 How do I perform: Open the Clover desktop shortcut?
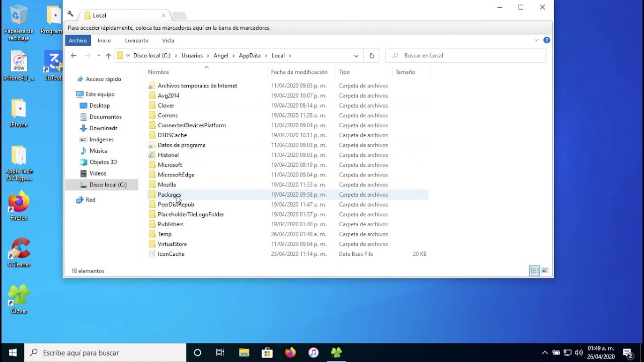(x=19, y=300)
